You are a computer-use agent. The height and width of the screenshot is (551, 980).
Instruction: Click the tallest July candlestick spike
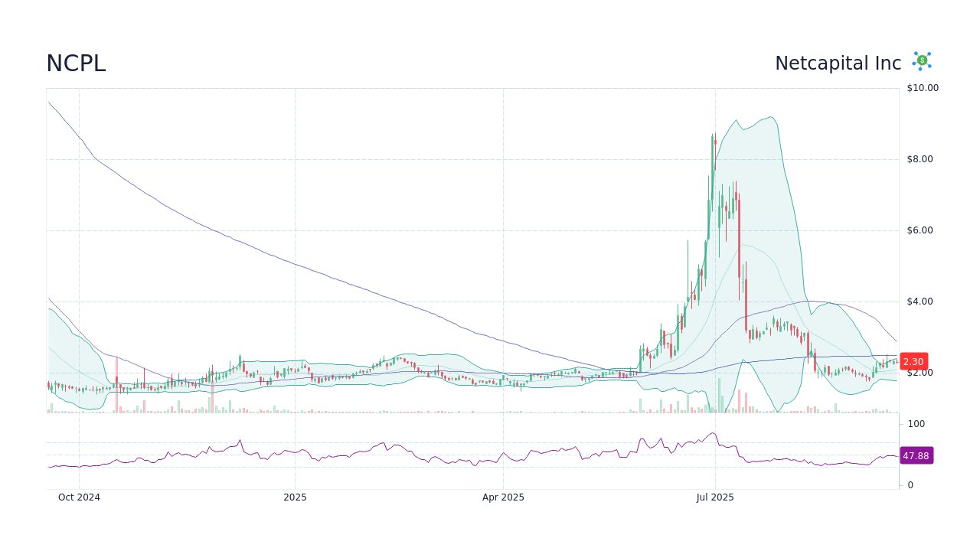(x=714, y=153)
